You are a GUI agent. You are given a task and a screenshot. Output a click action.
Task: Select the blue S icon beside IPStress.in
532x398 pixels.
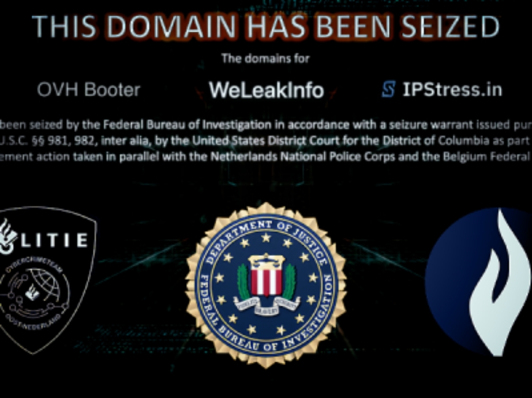click(x=388, y=89)
